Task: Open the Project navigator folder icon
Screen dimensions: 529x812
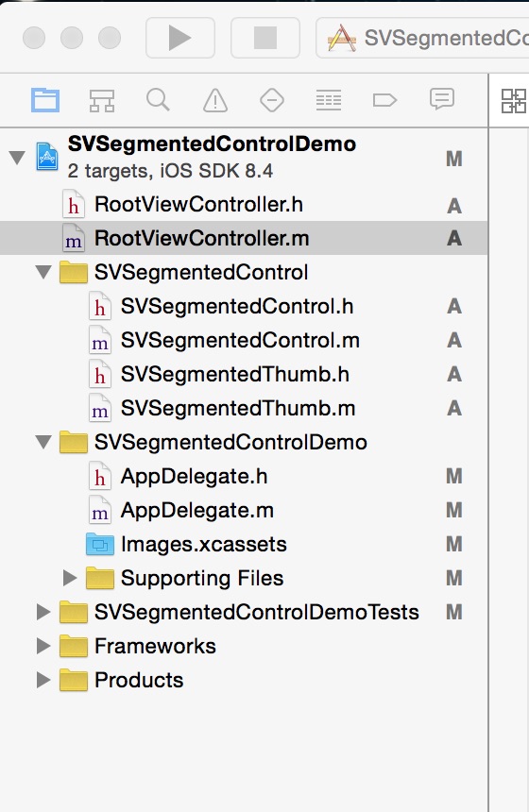Action: [45, 100]
